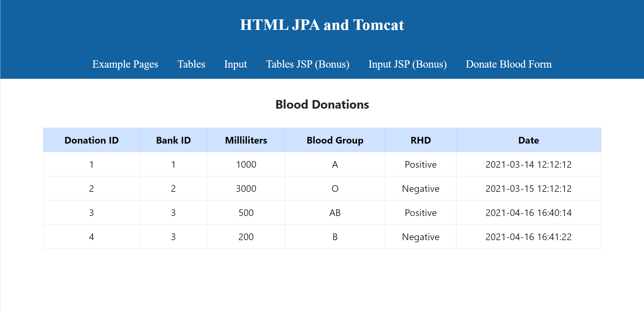Select the RHD column header
644x310 pixels.
point(420,140)
